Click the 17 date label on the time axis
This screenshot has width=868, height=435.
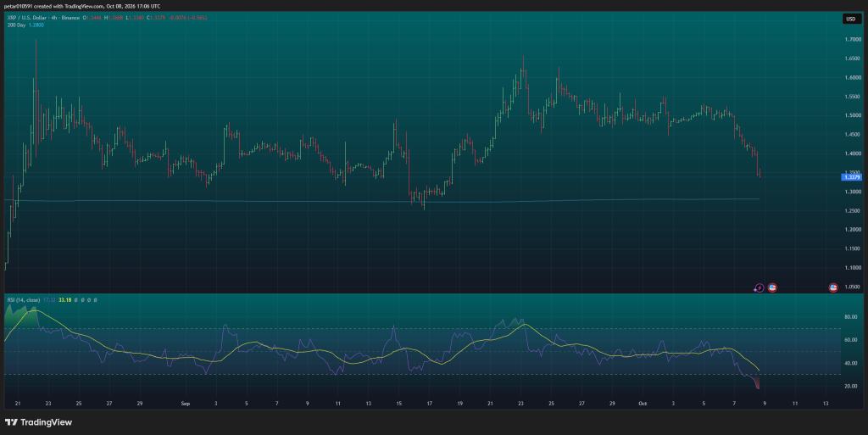pos(429,404)
